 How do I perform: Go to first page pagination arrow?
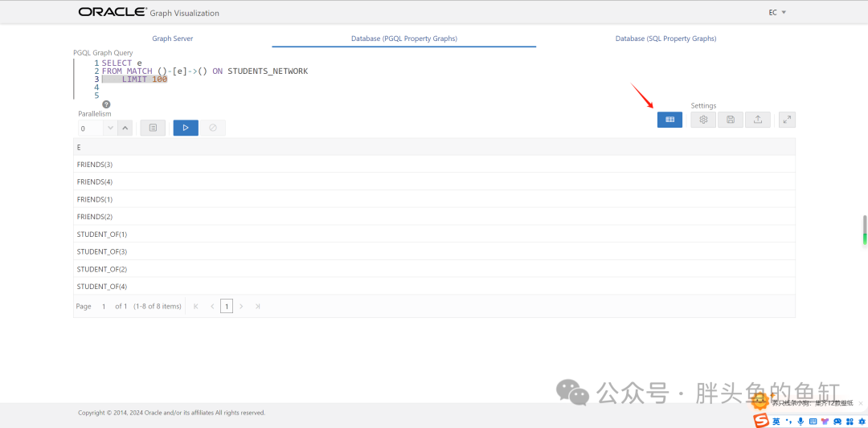(195, 307)
